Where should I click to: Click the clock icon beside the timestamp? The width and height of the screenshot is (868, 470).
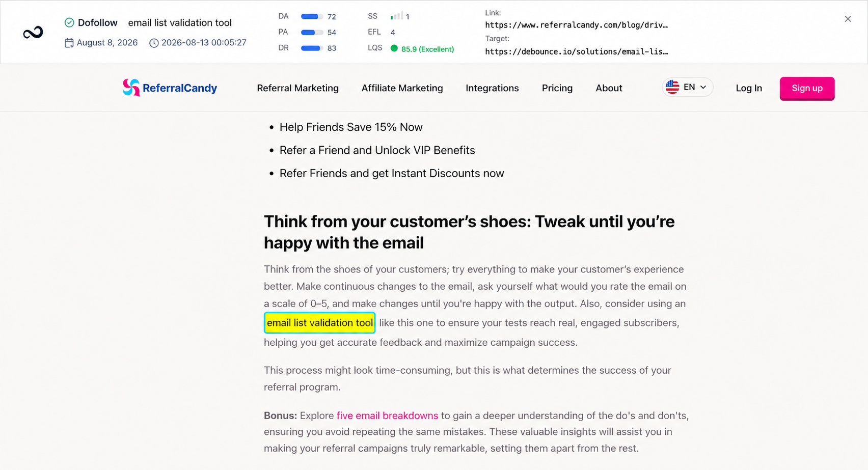(154, 43)
